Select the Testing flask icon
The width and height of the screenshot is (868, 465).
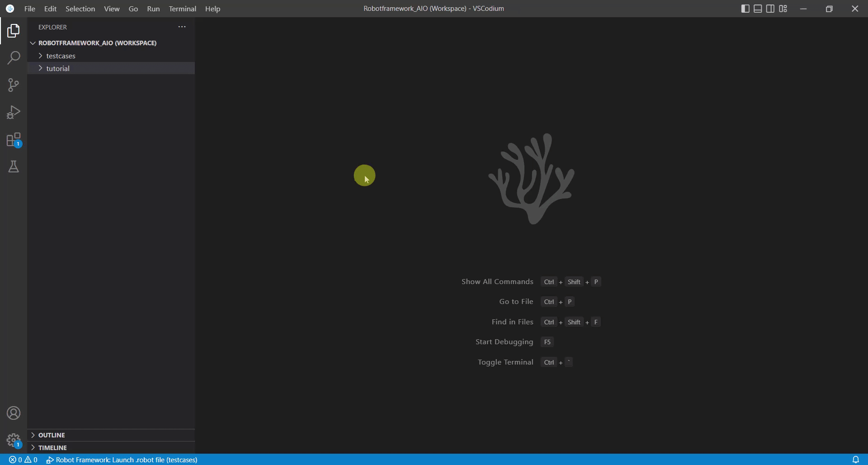point(14,166)
